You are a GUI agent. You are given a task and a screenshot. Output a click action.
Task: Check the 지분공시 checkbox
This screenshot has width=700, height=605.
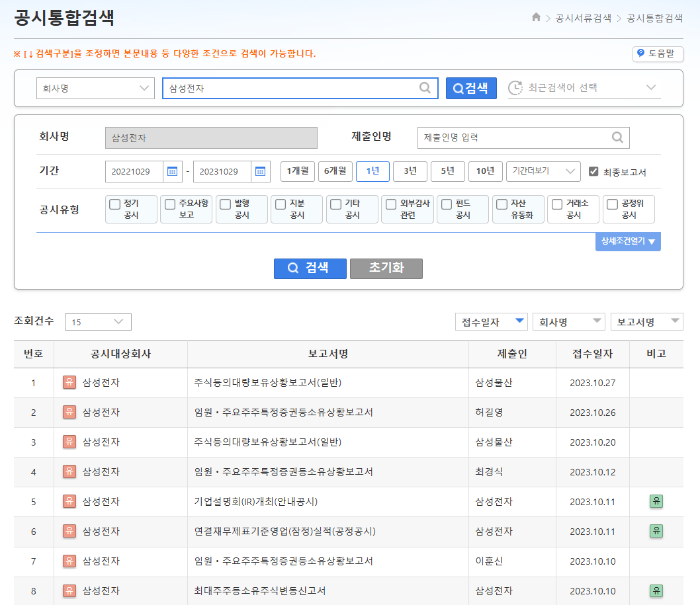pyautogui.click(x=281, y=204)
